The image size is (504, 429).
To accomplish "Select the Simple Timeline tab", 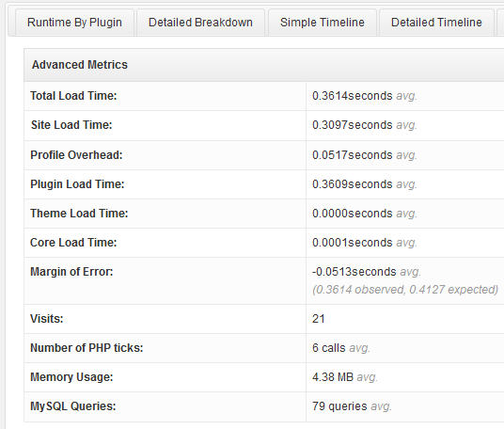I will click(323, 23).
